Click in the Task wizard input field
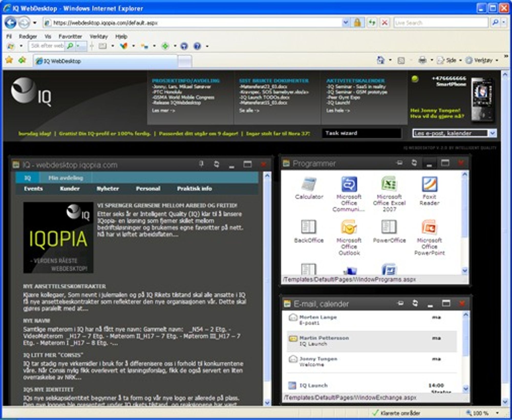512x420 pixels. tap(361, 133)
